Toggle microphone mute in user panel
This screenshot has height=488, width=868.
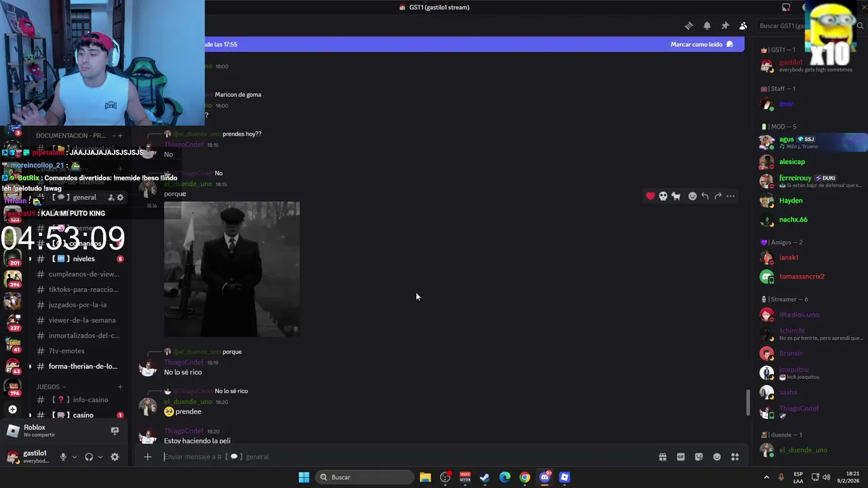pos(63,457)
